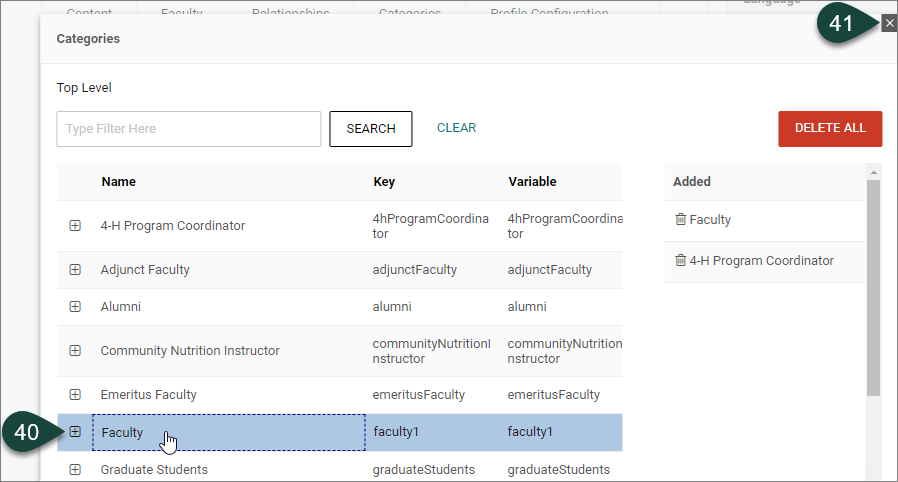Expand the Adjunct Faculty category
This screenshot has width=898, height=482.
click(75, 270)
